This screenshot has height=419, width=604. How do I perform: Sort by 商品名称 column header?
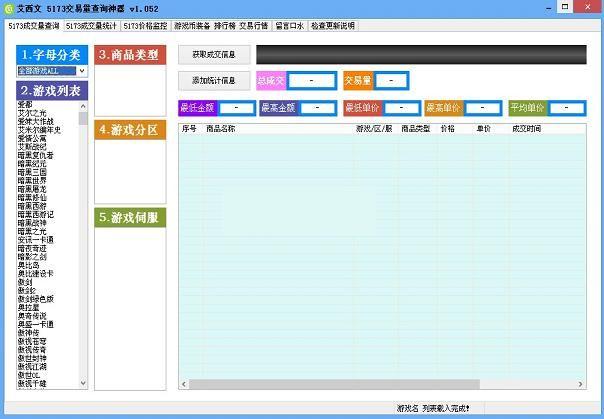coord(221,129)
